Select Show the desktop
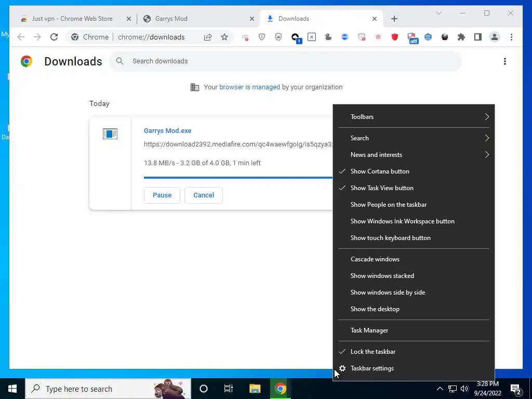The image size is (532, 399). point(414,309)
